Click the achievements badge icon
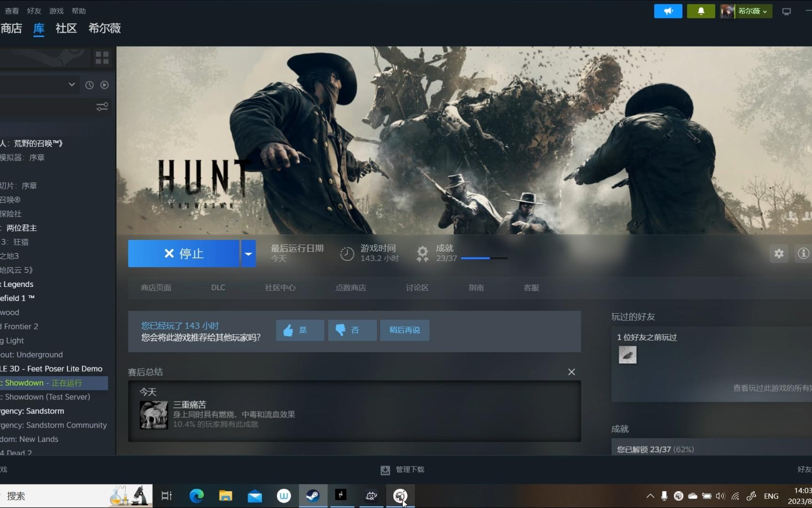Viewport: 812px width, 508px height. click(422, 254)
